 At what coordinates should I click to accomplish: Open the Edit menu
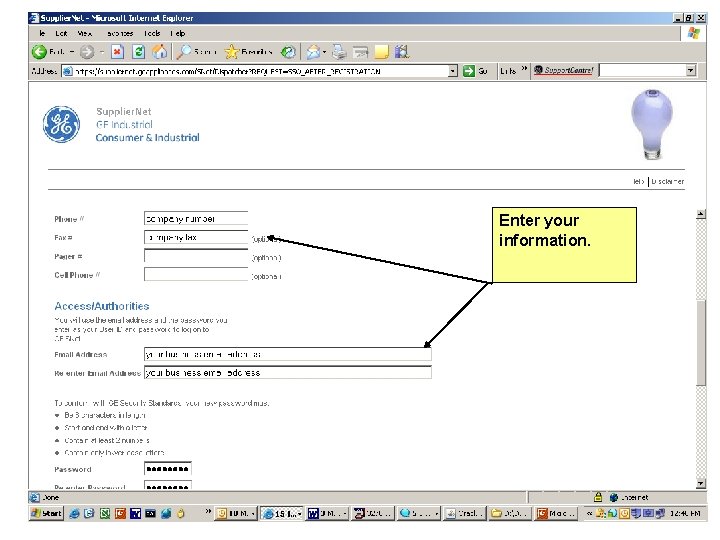[x=61, y=34]
